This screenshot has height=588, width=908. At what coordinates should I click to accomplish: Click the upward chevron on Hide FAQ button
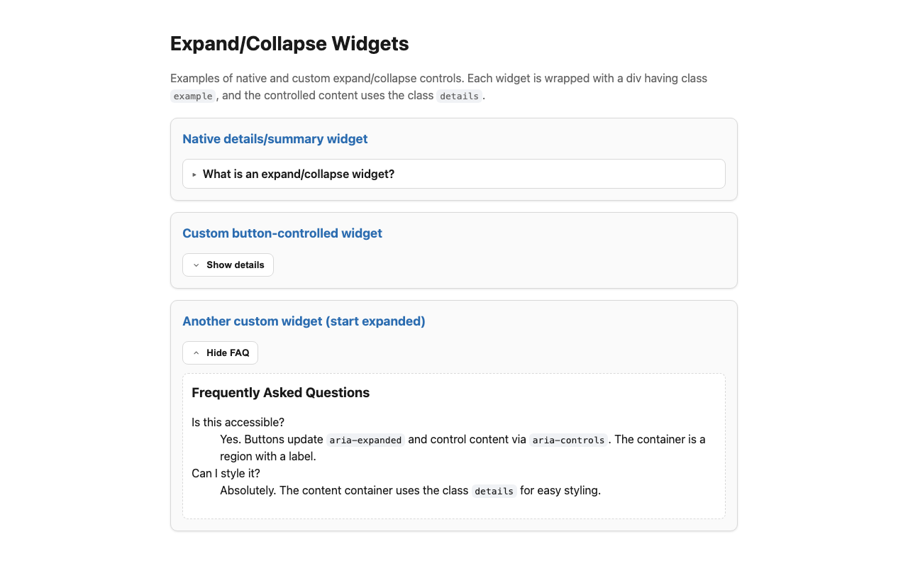coord(195,353)
